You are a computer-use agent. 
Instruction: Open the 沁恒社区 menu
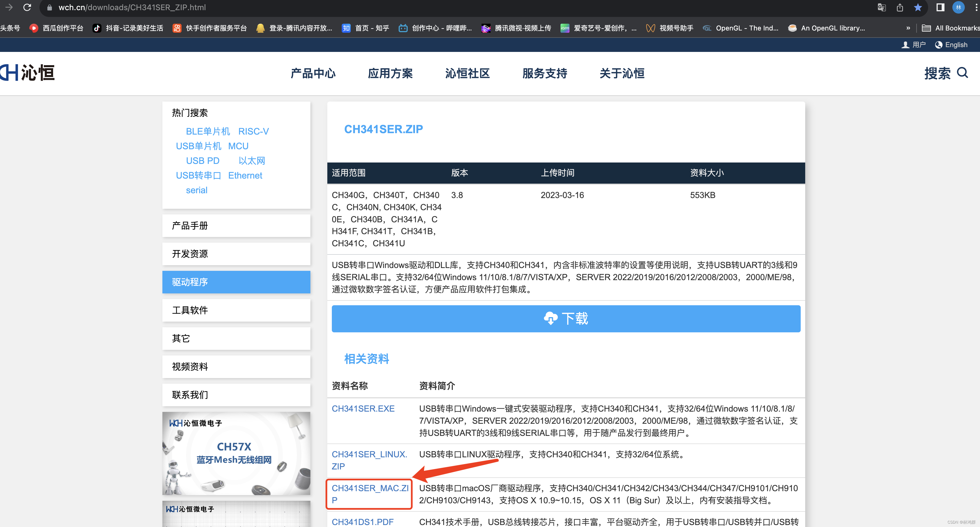(x=467, y=73)
